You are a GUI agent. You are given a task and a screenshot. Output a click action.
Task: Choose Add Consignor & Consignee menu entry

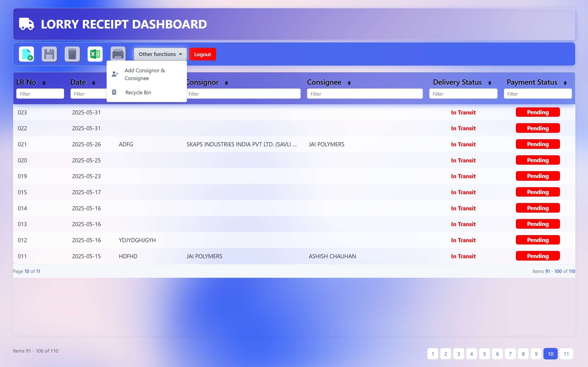click(145, 74)
